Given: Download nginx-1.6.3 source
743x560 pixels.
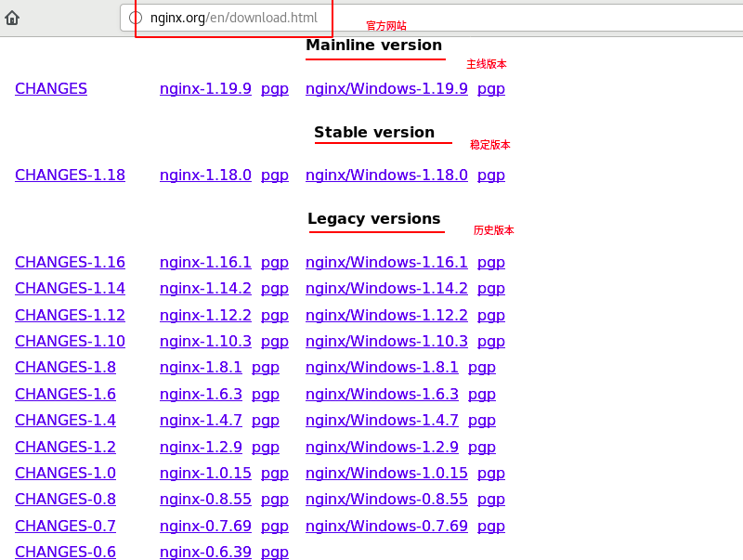Looking at the screenshot, I should pos(201,394).
